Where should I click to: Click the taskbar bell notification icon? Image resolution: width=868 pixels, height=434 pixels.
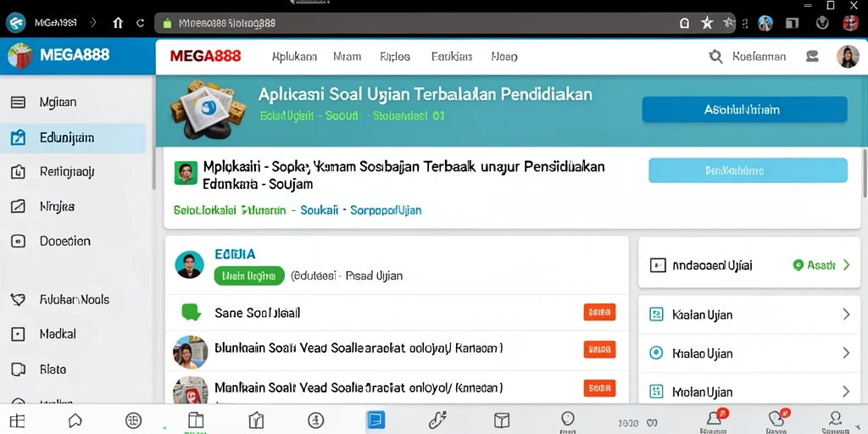[714, 419]
